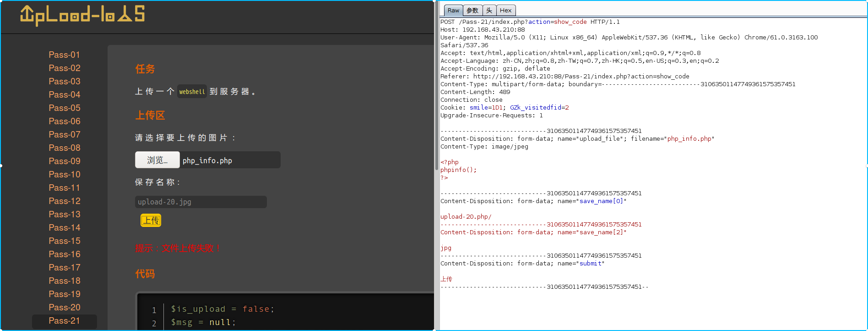Click the Referer header line
This screenshot has width=868, height=331.
[x=565, y=77]
